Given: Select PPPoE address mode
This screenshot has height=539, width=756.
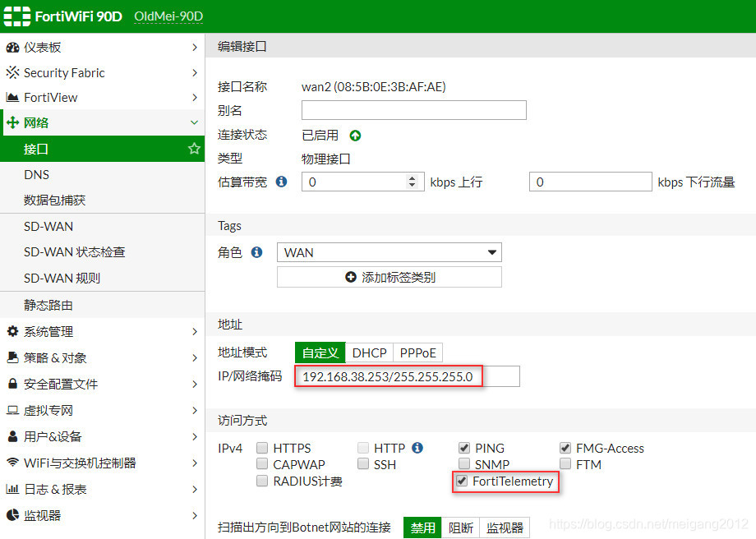Looking at the screenshot, I should pos(417,353).
